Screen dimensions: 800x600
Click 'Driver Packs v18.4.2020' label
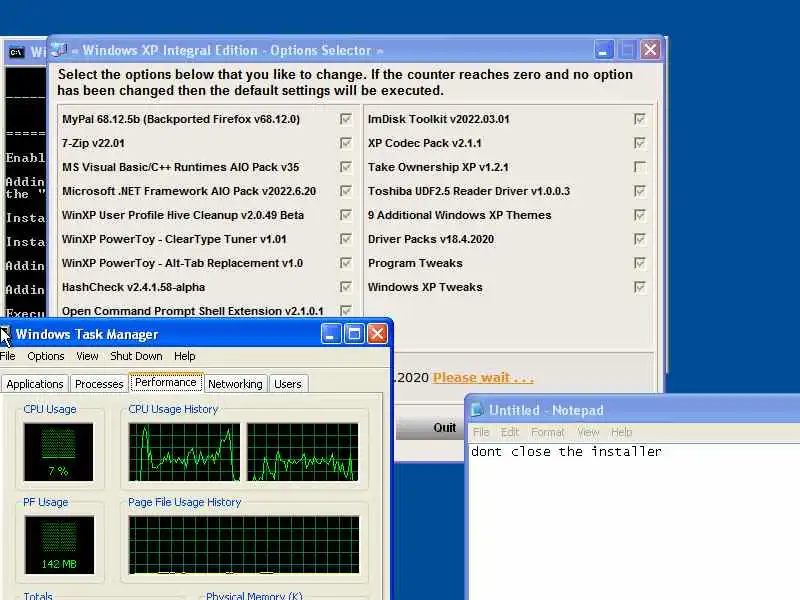click(x=431, y=239)
